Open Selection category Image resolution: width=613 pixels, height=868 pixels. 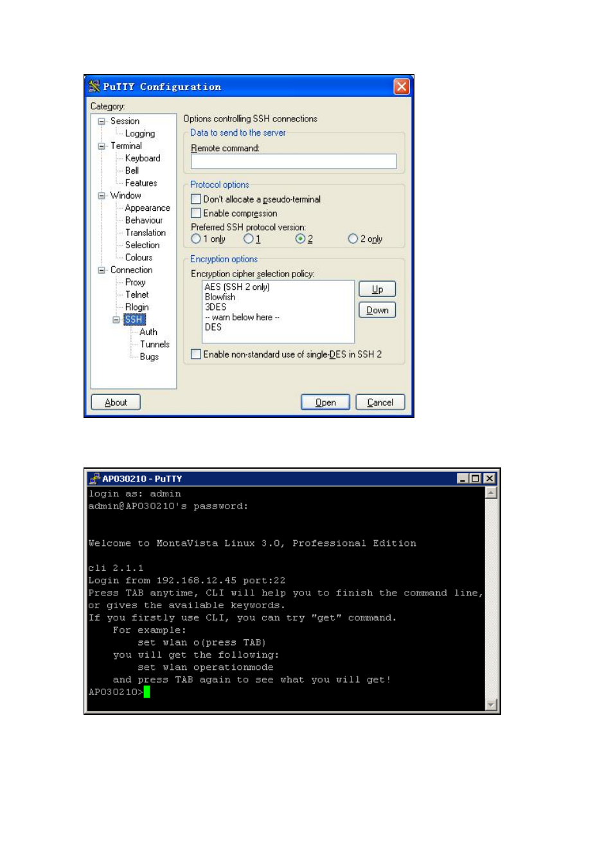tap(142, 245)
